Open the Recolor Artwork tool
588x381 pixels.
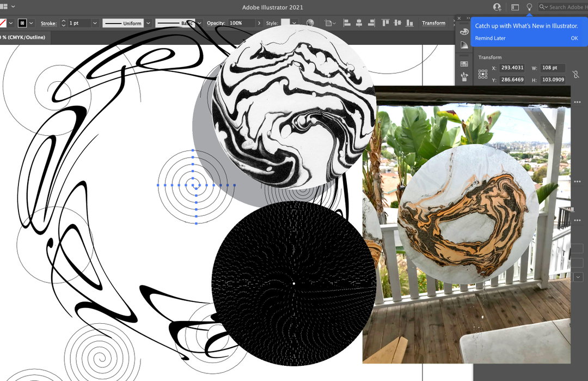[x=310, y=23]
